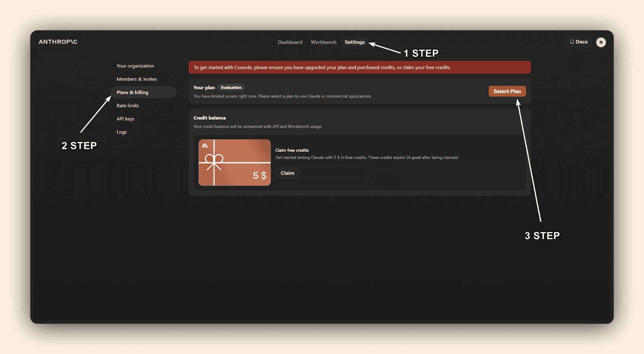Open the Rate limits page
This screenshot has width=644, height=354.
coord(128,106)
